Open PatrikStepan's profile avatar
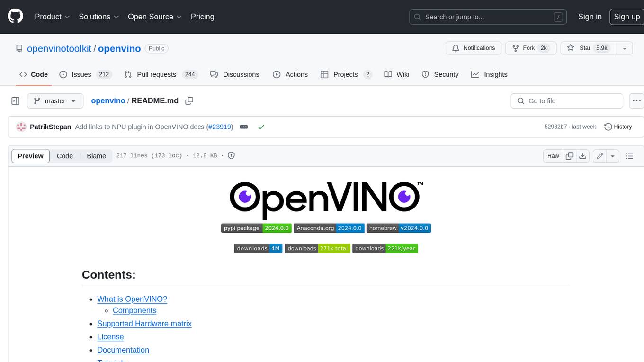This screenshot has height=362, width=644. pyautogui.click(x=21, y=127)
